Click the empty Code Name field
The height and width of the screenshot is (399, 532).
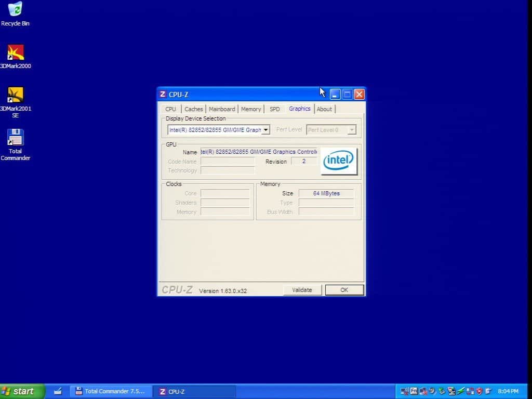pyautogui.click(x=228, y=161)
